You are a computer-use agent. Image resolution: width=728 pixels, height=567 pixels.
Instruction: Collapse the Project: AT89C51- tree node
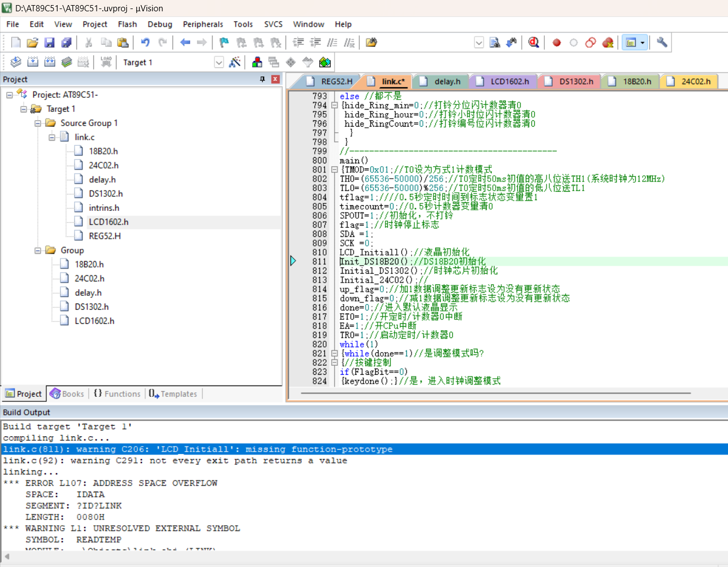(x=10, y=95)
